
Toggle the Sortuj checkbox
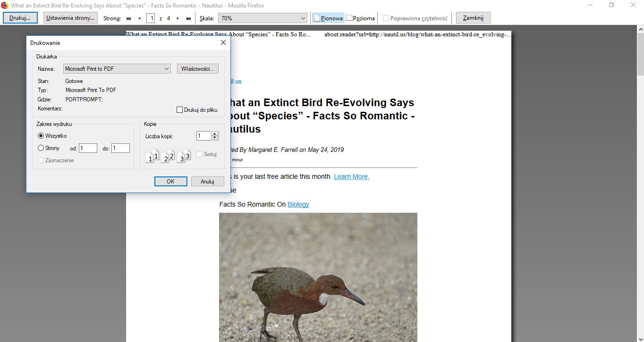199,154
